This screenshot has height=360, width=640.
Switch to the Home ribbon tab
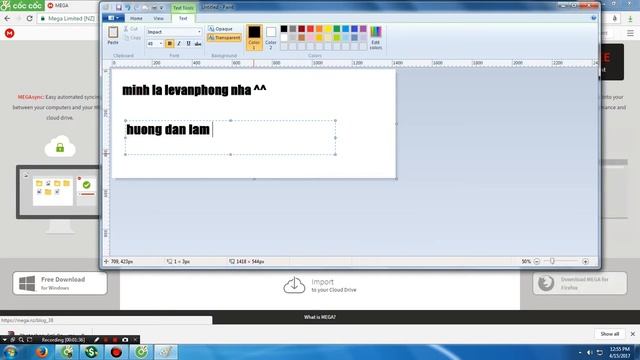[136, 18]
